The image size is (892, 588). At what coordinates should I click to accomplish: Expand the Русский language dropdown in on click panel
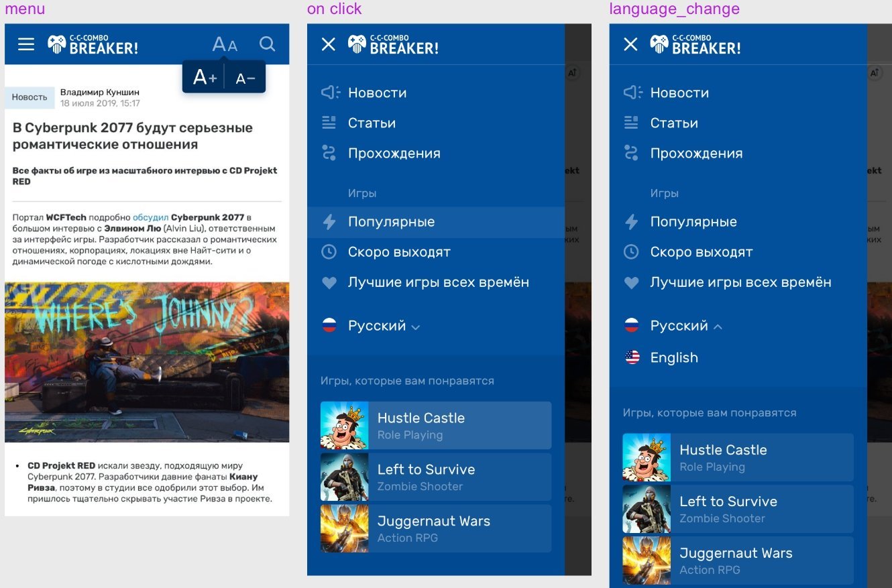click(384, 326)
